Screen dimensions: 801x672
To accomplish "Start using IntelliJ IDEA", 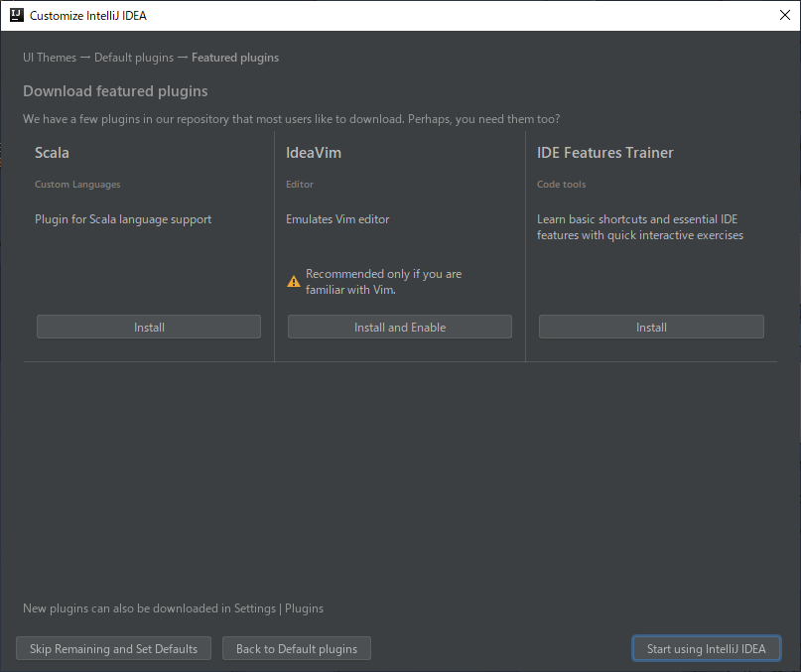I will point(706,648).
